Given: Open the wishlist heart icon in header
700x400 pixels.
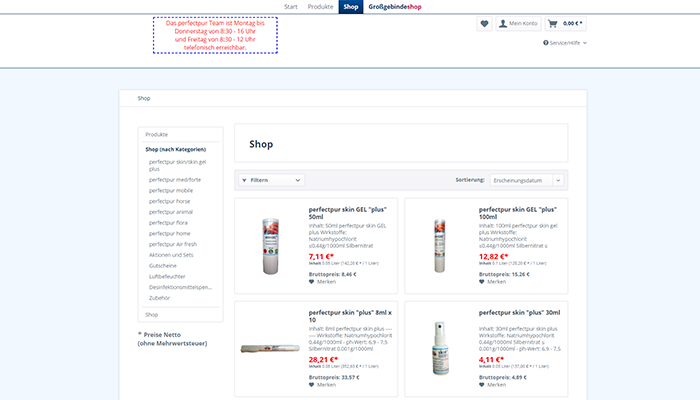Looking at the screenshot, I should click(x=484, y=24).
